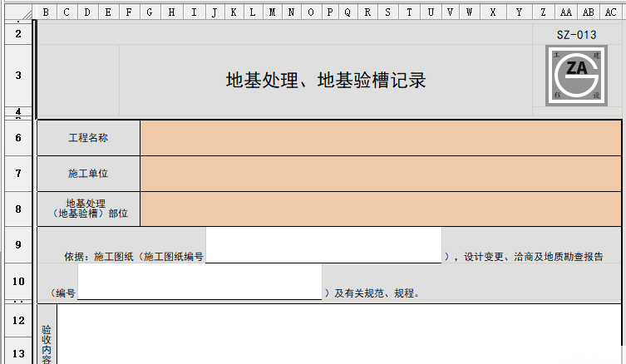Select row 3 header
Image resolution: width=626 pixels, height=364 pixels.
tap(17, 75)
